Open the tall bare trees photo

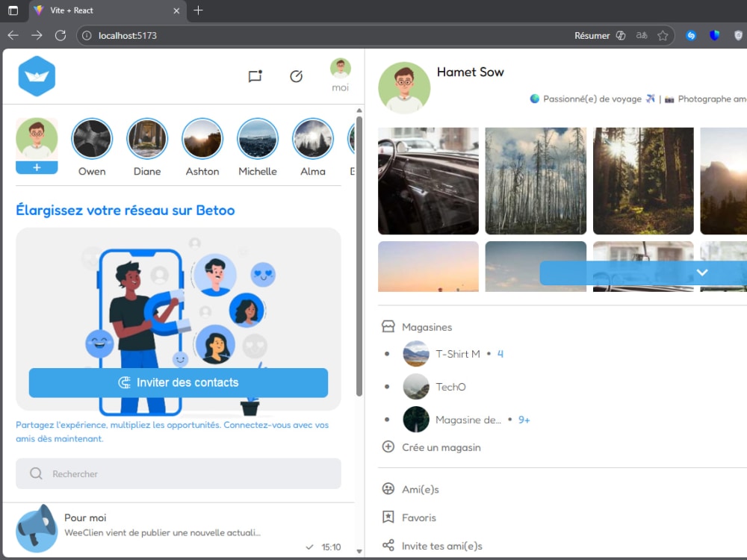[x=536, y=181]
